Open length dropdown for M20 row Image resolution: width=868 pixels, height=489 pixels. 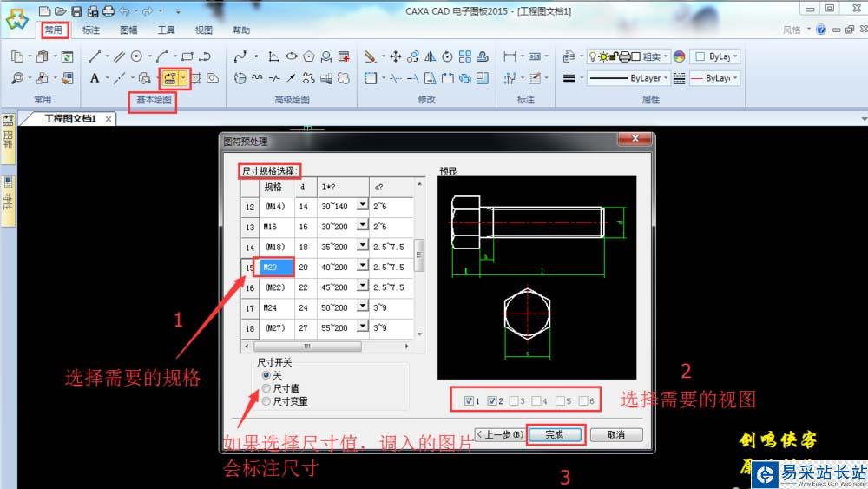coord(362,265)
